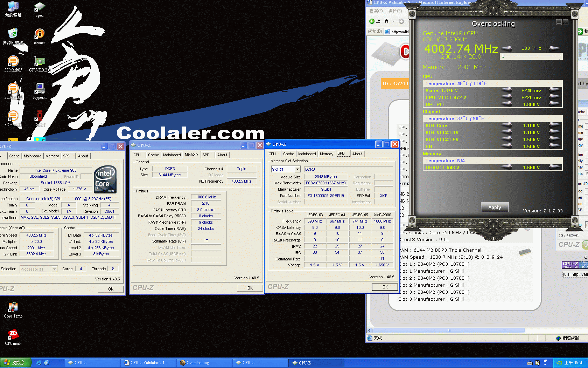Launch the CPUmark desktop shortcut
Viewport: 588px width, 368px height.
click(x=13, y=337)
